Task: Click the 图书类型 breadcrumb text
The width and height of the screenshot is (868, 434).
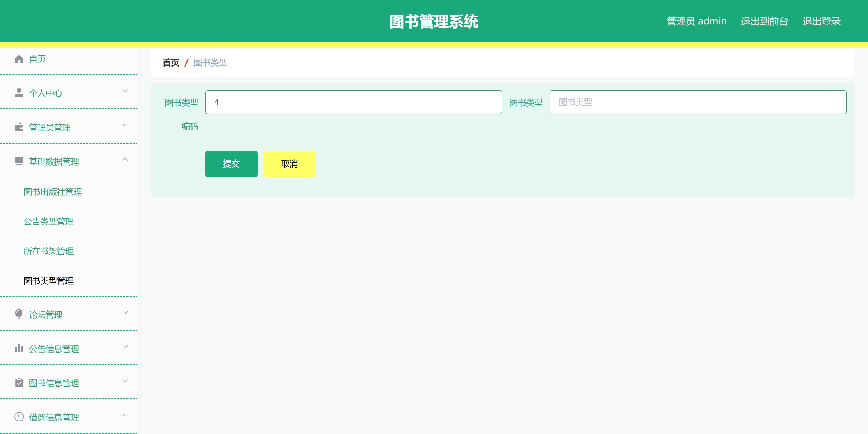Action: point(210,63)
